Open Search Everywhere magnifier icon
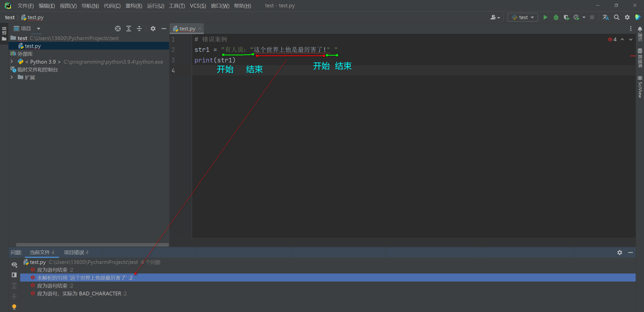 coord(616,17)
